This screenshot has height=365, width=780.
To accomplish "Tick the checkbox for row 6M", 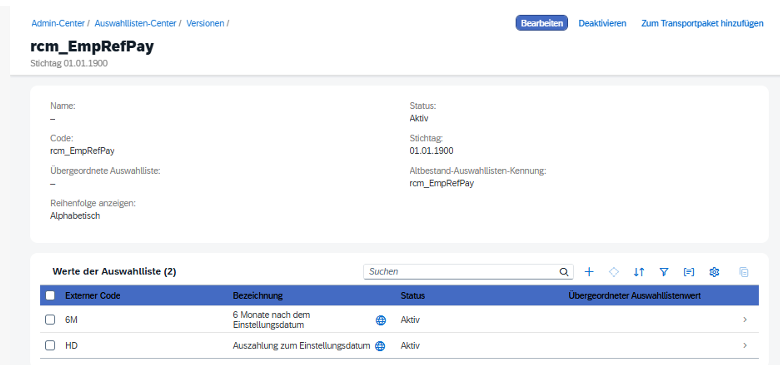I will pyautogui.click(x=50, y=320).
